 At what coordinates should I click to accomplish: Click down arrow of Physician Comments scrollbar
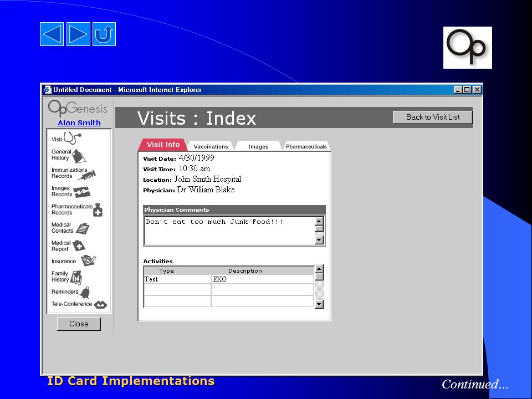tap(319, 240)
